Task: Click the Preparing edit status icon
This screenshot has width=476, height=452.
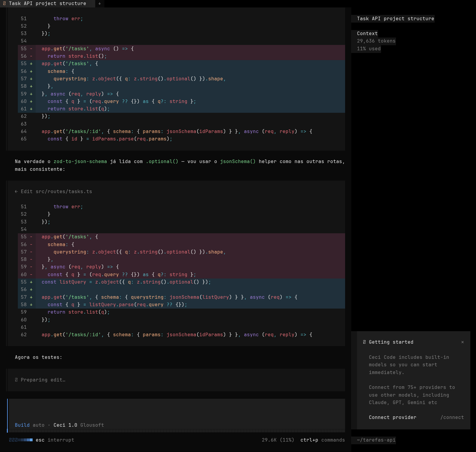Action: pyautogui.click(x=16, y=380)
